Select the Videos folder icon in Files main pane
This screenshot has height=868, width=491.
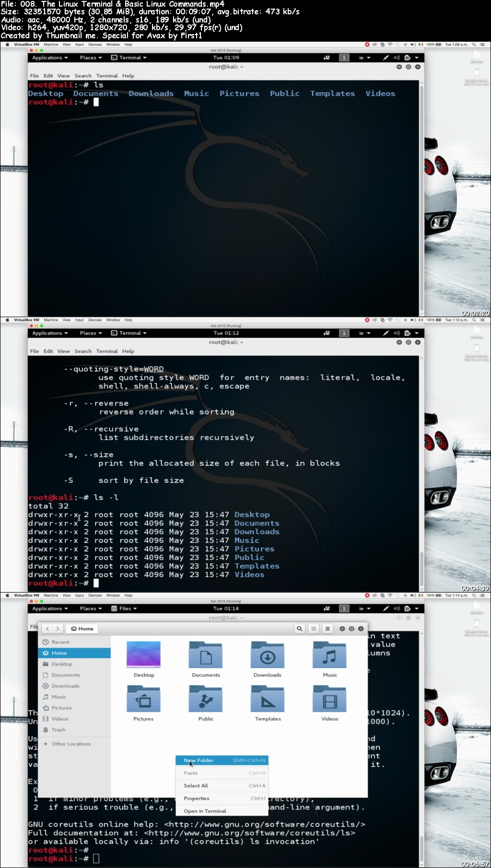pyautogui.click(x=329, y=698)
